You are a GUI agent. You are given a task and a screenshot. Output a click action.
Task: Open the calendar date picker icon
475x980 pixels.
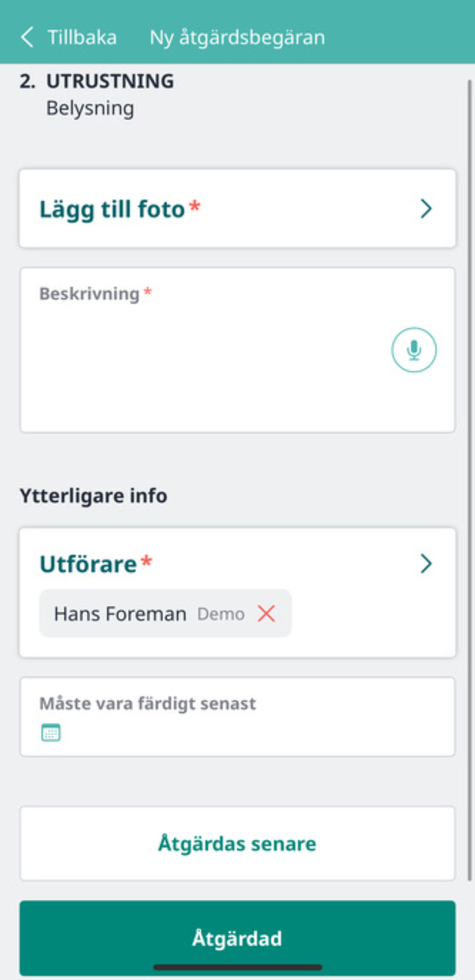[51, 732]
